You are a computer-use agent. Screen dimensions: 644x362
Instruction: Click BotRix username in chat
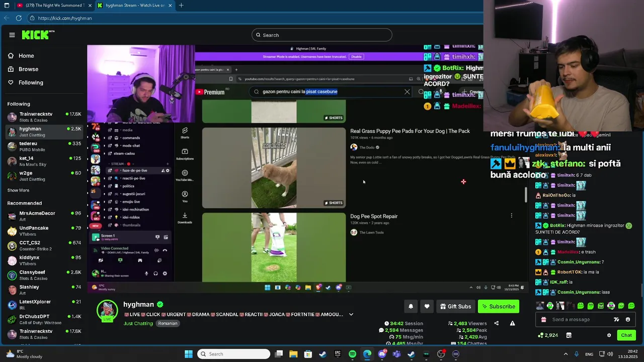[x=556, y=226]
